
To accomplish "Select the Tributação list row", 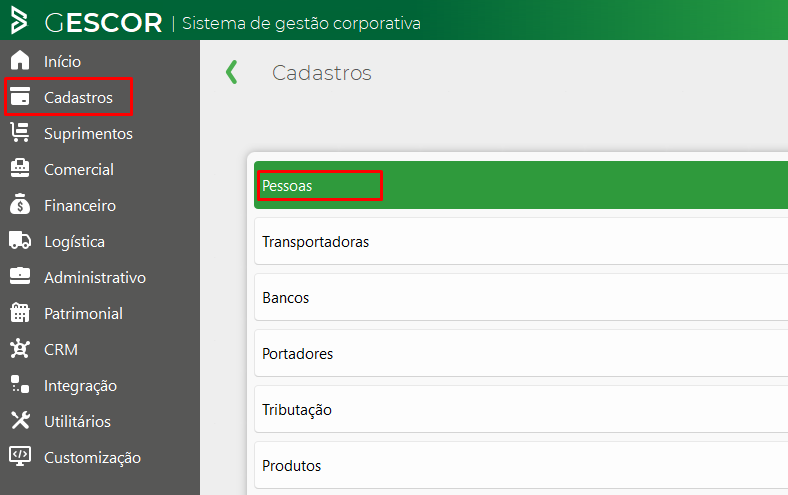I will pyautogui.click(x=521, y=409).
